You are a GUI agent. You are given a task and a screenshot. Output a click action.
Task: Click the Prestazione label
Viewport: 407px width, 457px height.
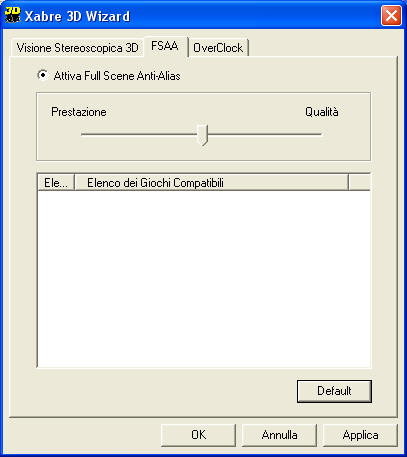pos(79,112)
